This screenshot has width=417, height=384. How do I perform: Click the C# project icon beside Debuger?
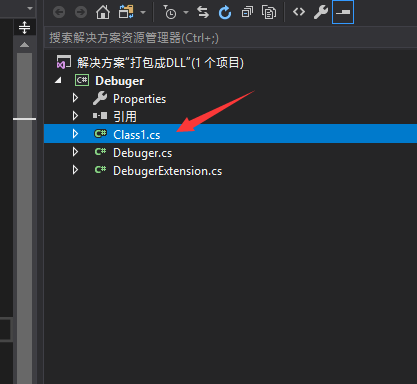tap(82, 80)
